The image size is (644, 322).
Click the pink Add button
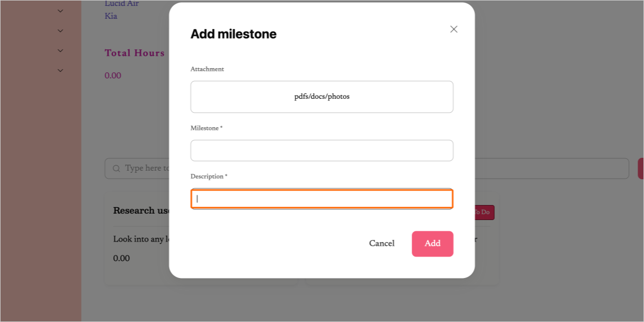click(433, 244)
